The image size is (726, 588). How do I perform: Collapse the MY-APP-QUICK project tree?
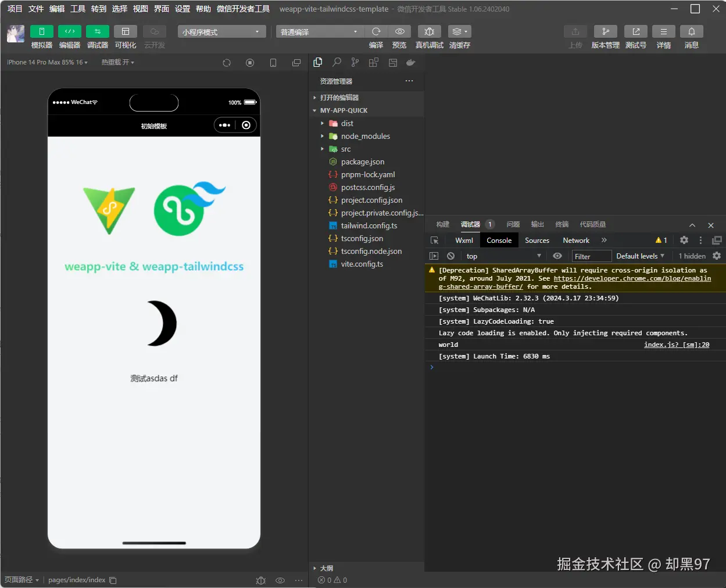point(367,110)
